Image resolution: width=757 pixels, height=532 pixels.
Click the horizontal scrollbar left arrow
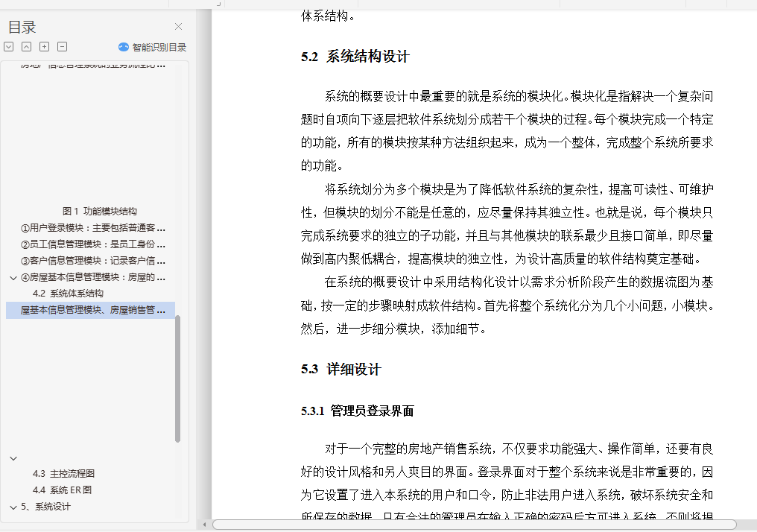tap(205, 525)
